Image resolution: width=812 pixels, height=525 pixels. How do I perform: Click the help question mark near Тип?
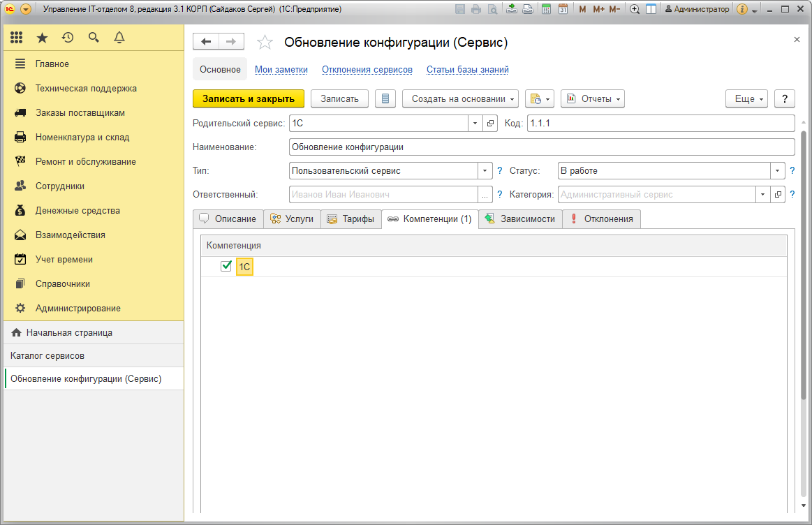[x=500, y=170]
